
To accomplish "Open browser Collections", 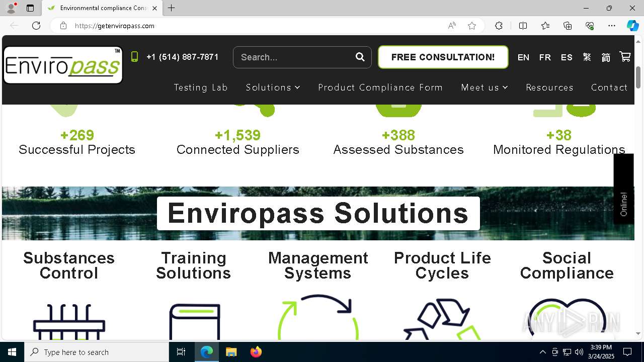I will click(x=568, y=26).
